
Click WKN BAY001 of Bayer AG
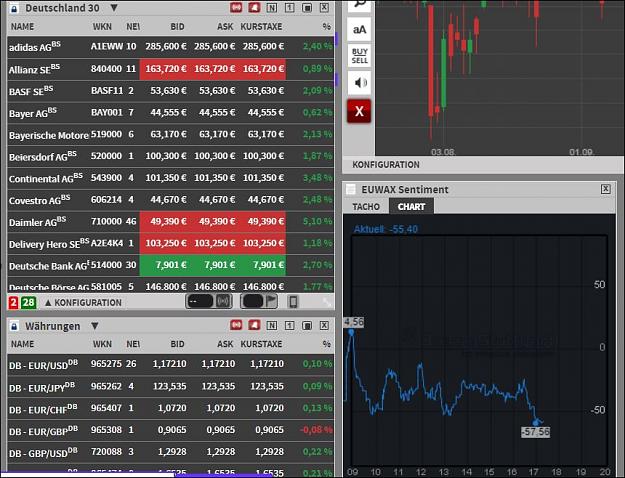click(107, 112)
